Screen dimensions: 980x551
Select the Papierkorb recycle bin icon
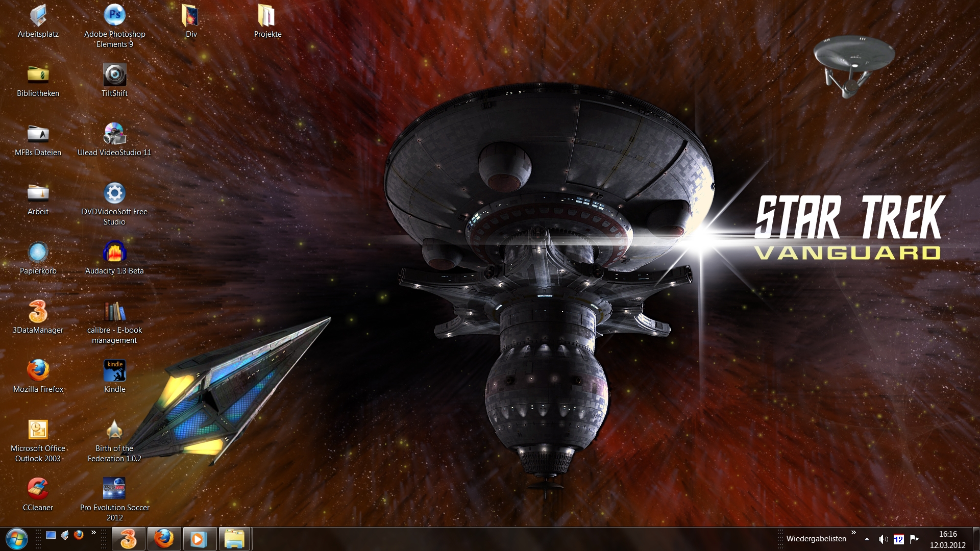(38, 253)
